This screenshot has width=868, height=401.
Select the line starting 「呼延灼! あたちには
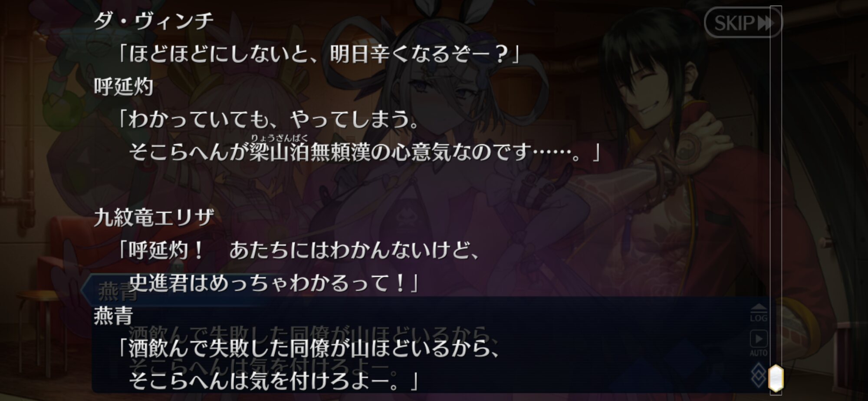299,251
